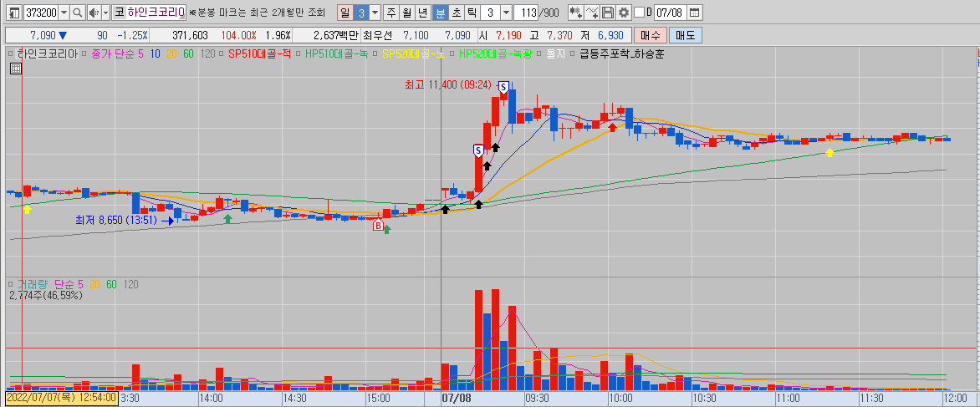Toggle the D checkbox next to date field
Viewport: 980px width, 407px height.
(638, 12)
